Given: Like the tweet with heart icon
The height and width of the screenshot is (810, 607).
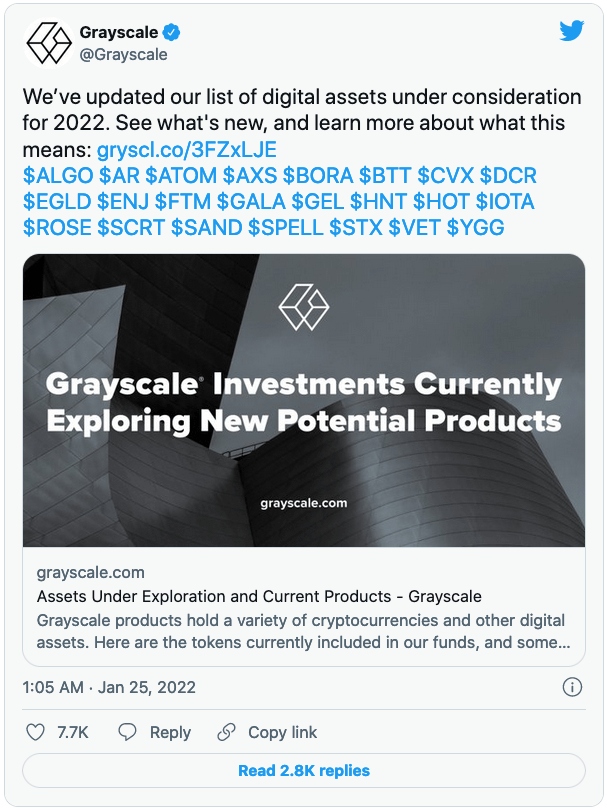Looking at the screenshot, I should pos(36,732).
